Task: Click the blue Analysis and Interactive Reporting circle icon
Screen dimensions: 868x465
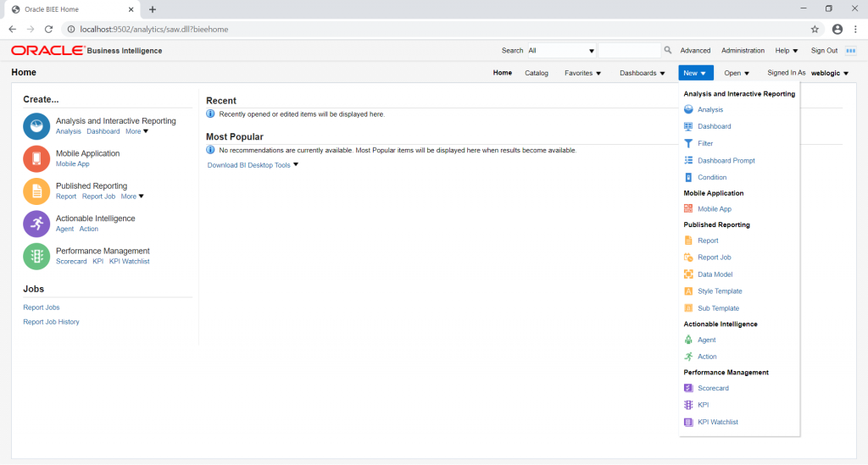Action: coord(36,126)
